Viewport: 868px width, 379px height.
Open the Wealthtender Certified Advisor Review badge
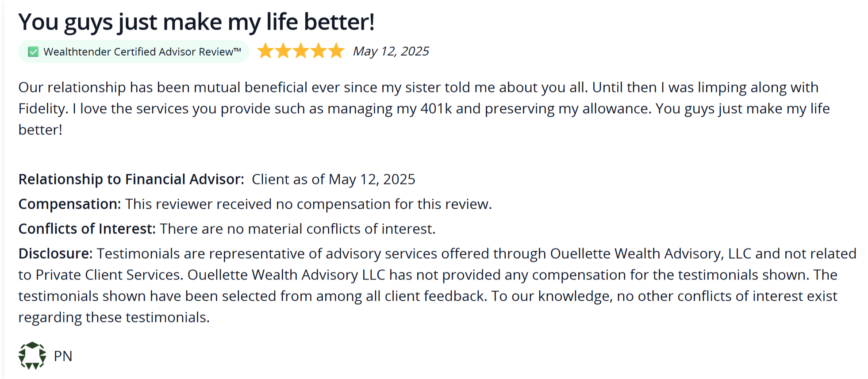click(142, 52)
